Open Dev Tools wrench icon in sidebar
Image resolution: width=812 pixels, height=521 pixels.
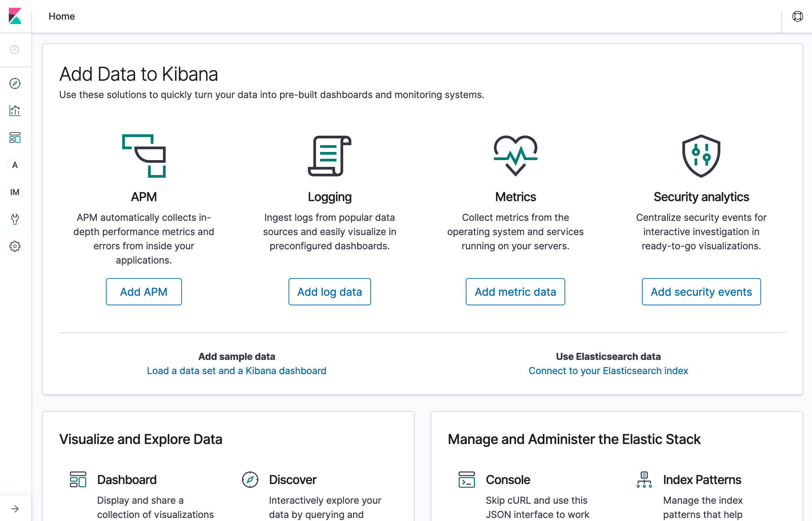coord(15,219)
